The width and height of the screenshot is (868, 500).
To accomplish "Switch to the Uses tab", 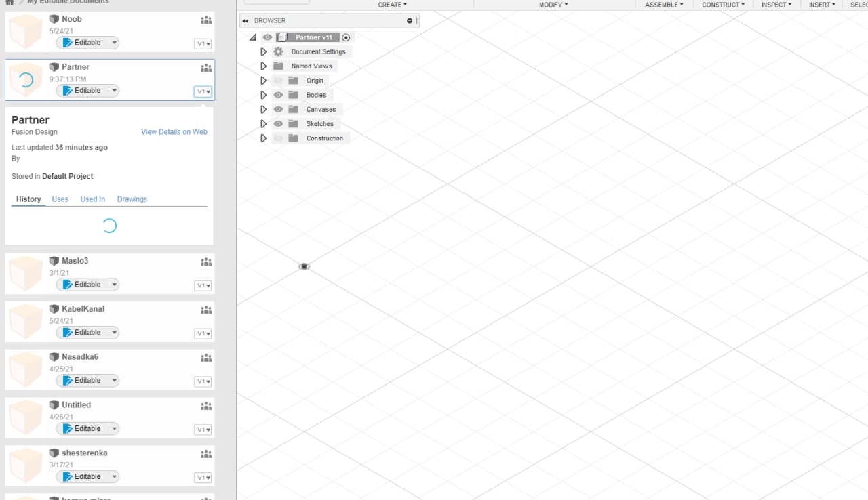I will coord(60,199).
